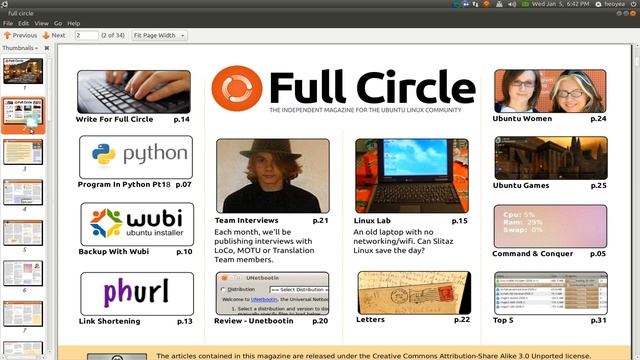Image resolution: width=640 pixels, height=360 pixels.
Task: Click the Team Interviews portrait photo
Action: coord(273,176)
